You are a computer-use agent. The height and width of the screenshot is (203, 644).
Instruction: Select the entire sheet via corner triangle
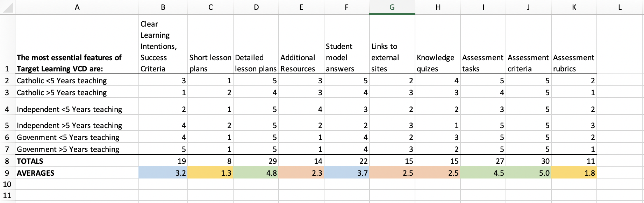[6, 7]
